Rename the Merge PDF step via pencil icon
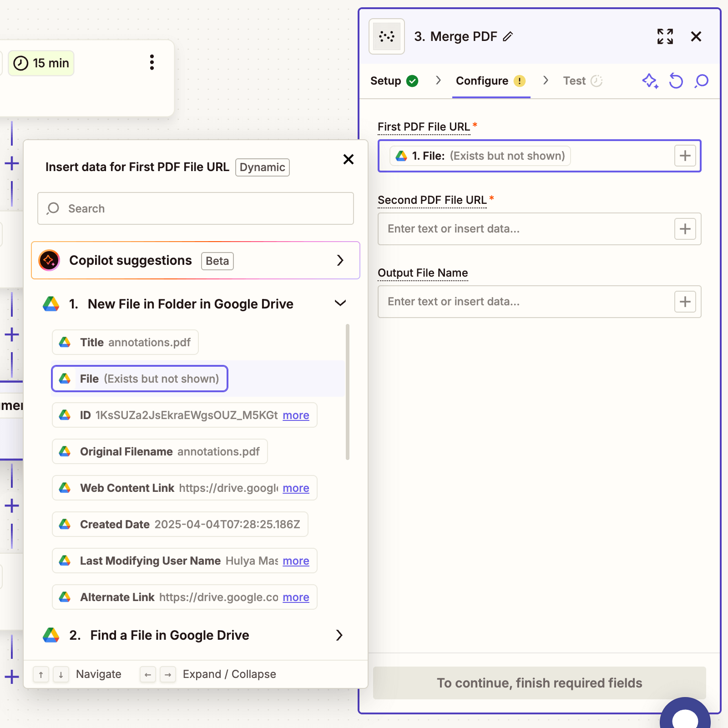The width and height of the screenshot is (728, 728). point(508,36)
